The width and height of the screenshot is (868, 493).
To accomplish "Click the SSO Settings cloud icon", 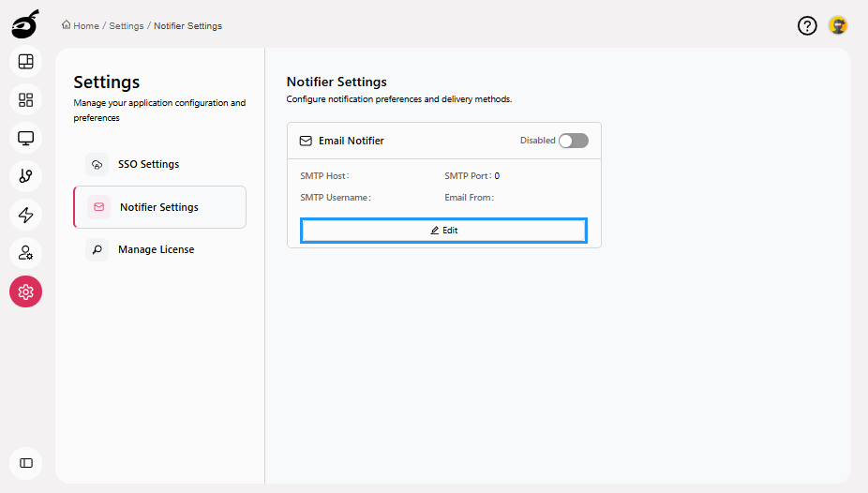I will pyautogui.click(x=97, y=164).
